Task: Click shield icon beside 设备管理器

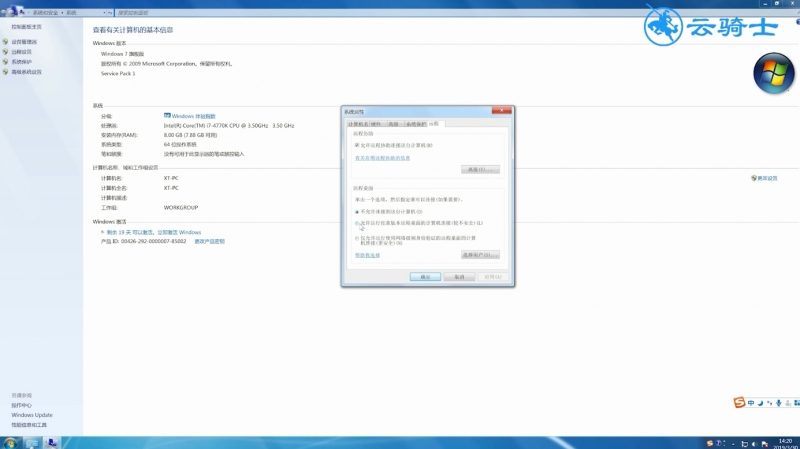Action: (x=6, y=42)
